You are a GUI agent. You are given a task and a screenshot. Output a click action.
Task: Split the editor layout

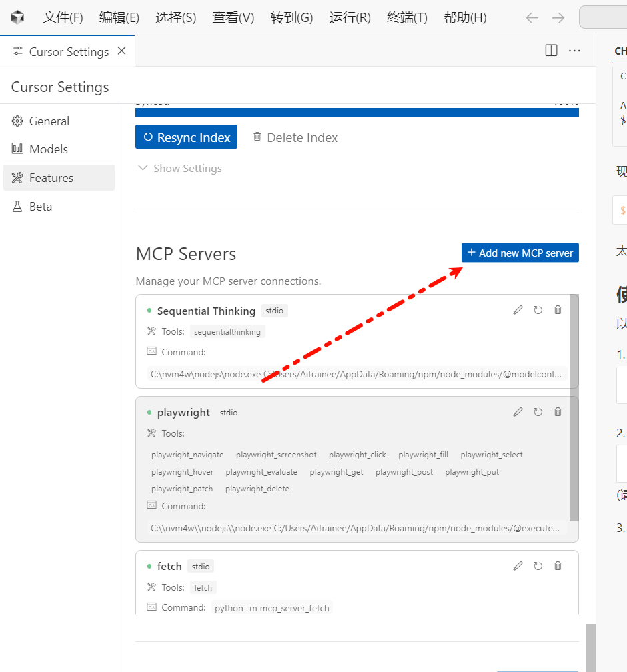pos(551,51)
